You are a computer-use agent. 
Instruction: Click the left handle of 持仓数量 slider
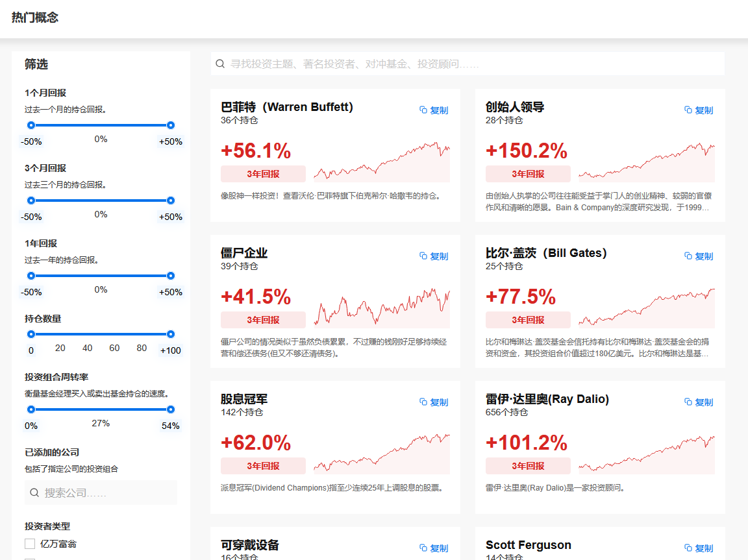point(31,334)
